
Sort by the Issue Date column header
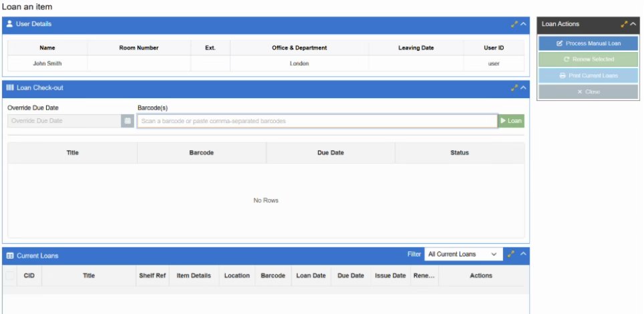tap(390, 275)
